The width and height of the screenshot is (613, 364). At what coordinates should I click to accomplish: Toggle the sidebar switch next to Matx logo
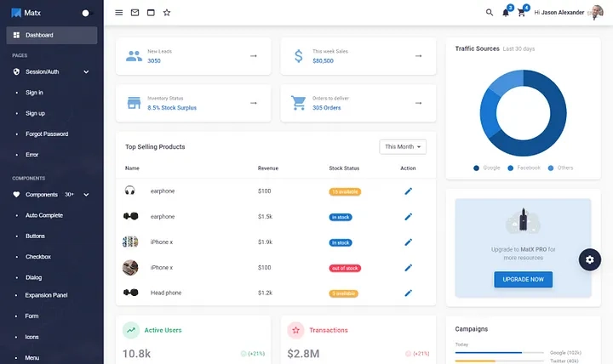coord(87,13)
